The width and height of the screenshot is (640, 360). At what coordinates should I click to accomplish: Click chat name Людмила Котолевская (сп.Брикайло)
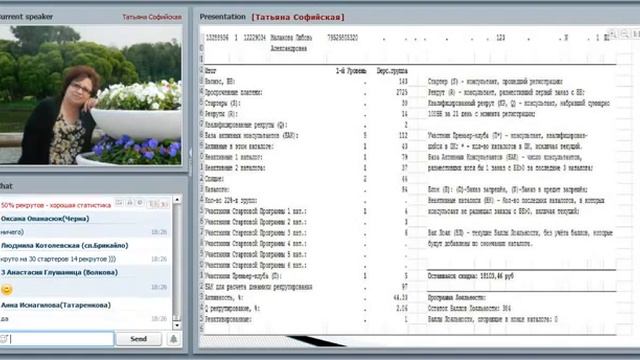coord(64,246)
